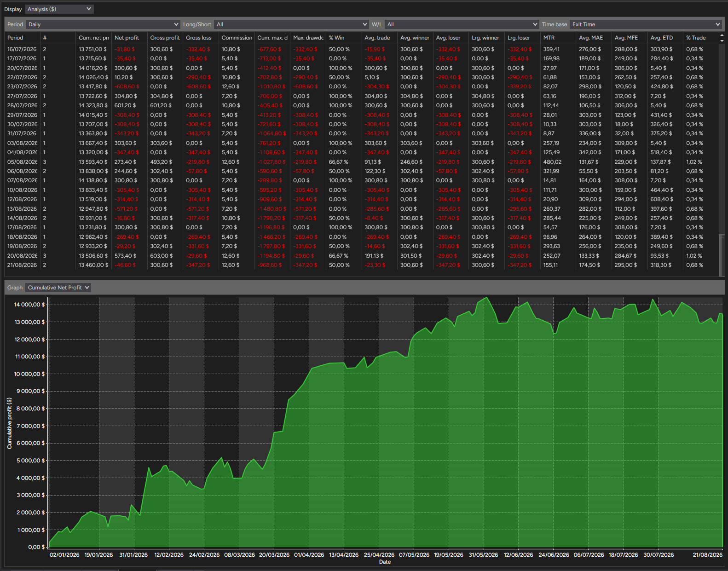Screen dimensions: 728x571
Task: Open the Period Daily dropdown
Action: [x=103, y=24]
